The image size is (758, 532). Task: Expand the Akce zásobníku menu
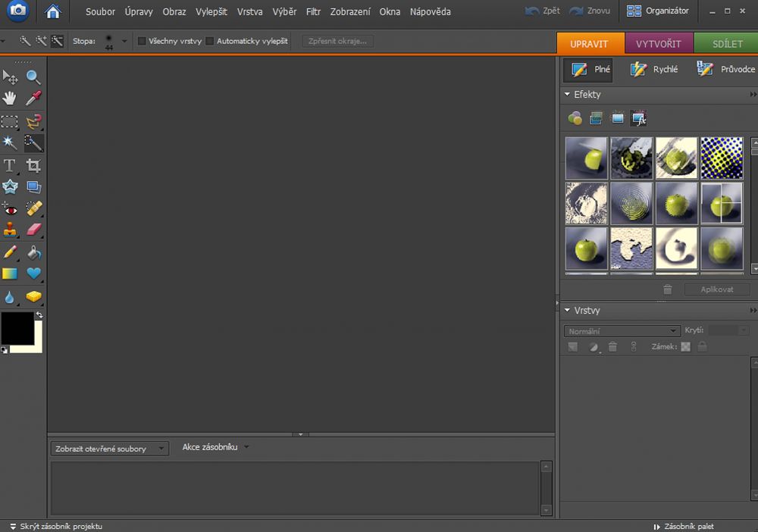(215, 447)
